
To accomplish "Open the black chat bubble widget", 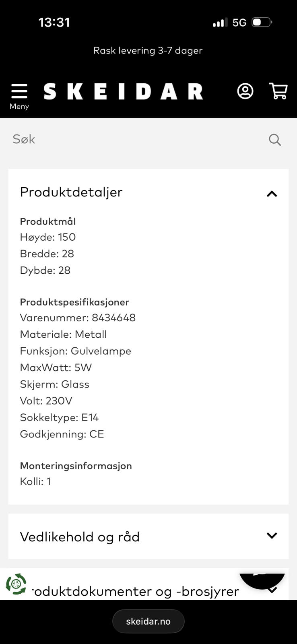I will point(262,580).
